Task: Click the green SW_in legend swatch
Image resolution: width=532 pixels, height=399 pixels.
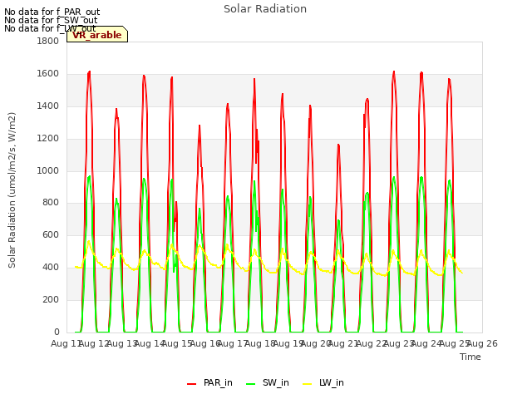Action: click(251, 383)
